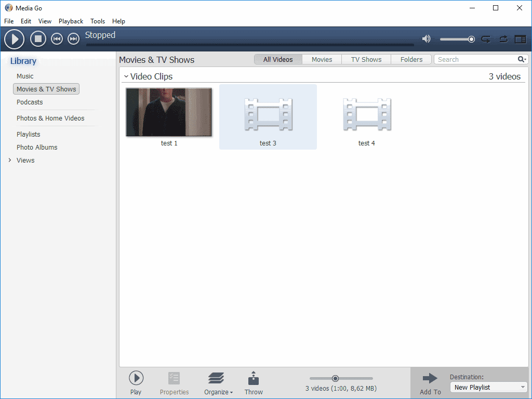
Task: Open Photo Albums in the sidebar
Action: pos(37,147)
